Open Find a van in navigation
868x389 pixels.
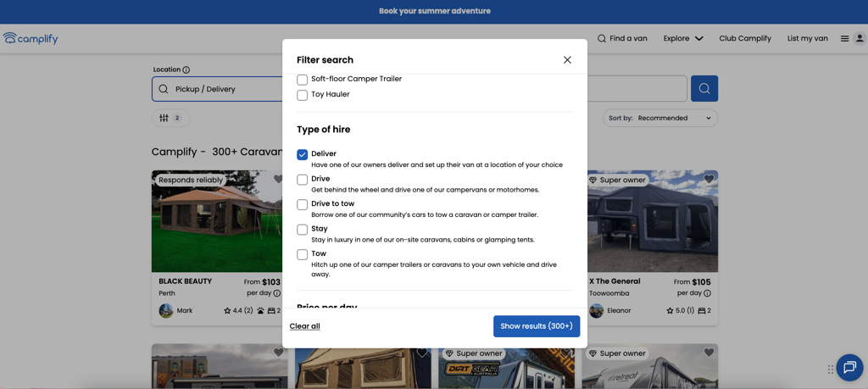622,38
